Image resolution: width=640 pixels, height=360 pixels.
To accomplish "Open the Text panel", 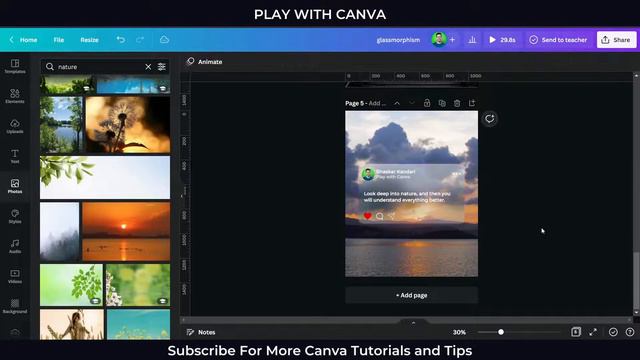I will point(15,156).
